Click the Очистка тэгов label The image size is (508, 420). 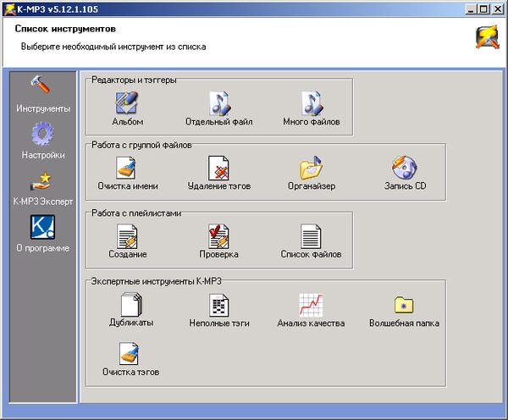click(131, 372)
